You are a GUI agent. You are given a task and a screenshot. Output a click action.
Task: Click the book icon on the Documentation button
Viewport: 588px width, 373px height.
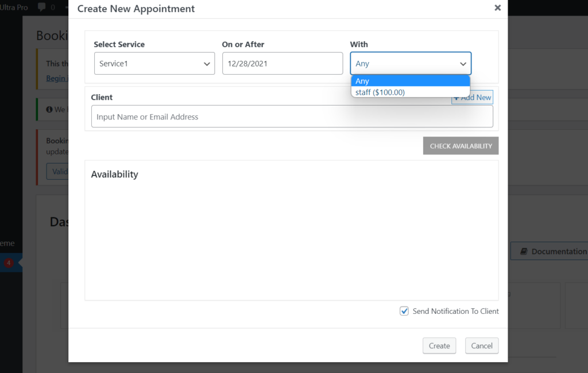click(524, 251)
